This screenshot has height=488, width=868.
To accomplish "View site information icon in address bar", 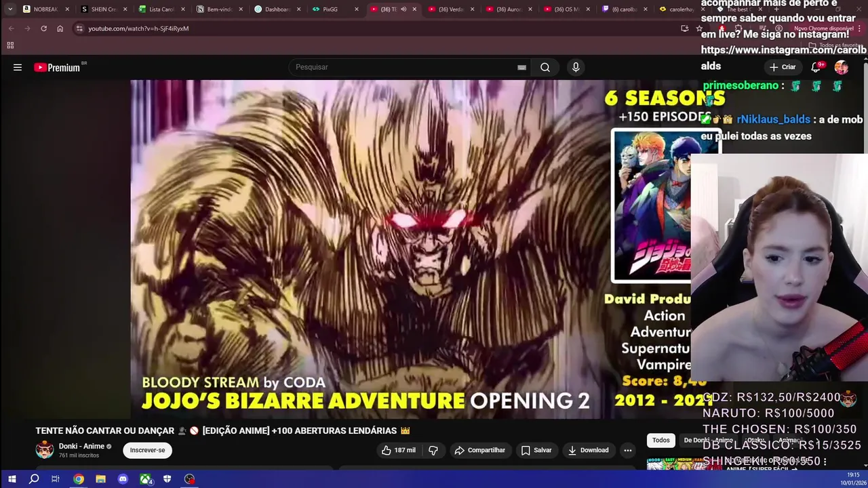I will (x=79, y=28).
